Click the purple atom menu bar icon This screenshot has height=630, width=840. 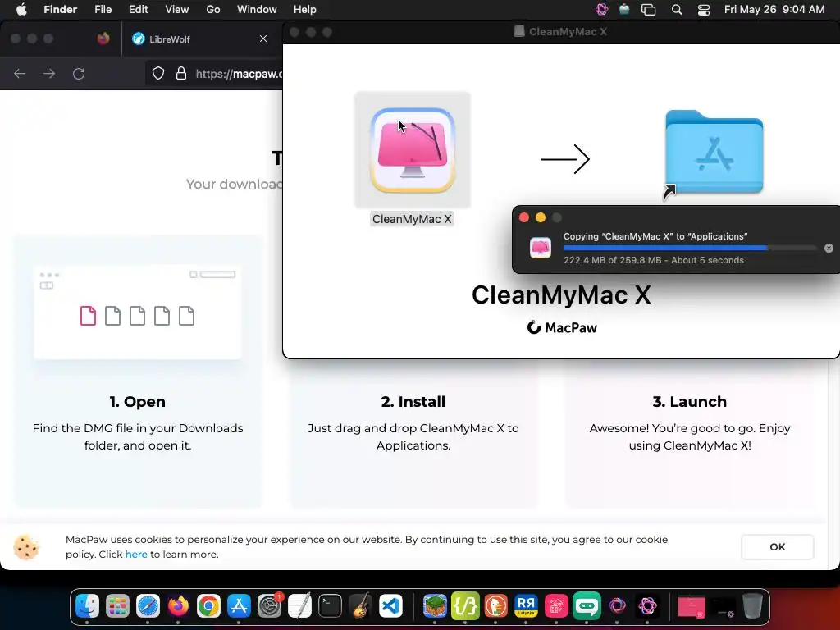[x=601, y=9]
